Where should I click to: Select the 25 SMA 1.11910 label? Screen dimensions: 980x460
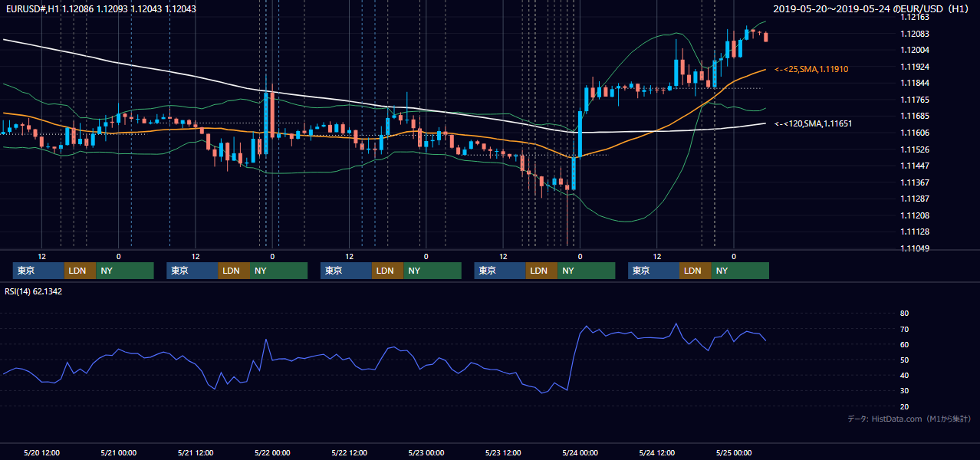coord(811,69)
